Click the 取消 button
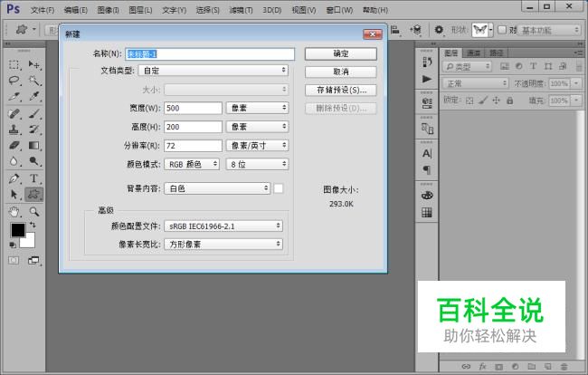 [341, 72]
